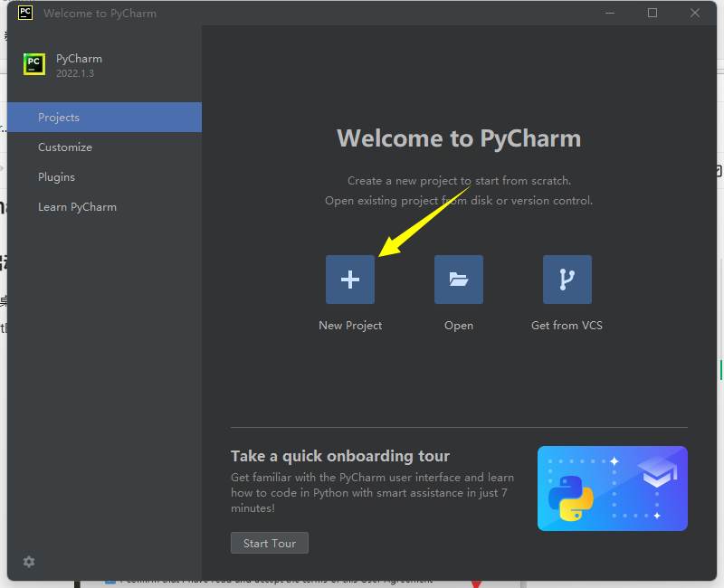Go to the Learn PyCharm tab
The height and width of the screenshot is (588, 724).
click(x=104, y=207)
